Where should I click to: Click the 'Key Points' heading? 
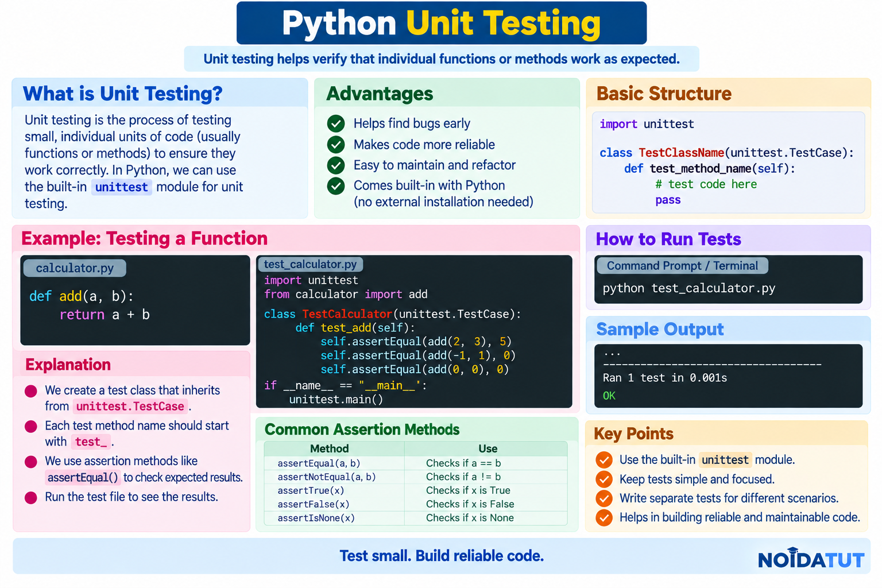pyautogui.click(x=633, y=434)
